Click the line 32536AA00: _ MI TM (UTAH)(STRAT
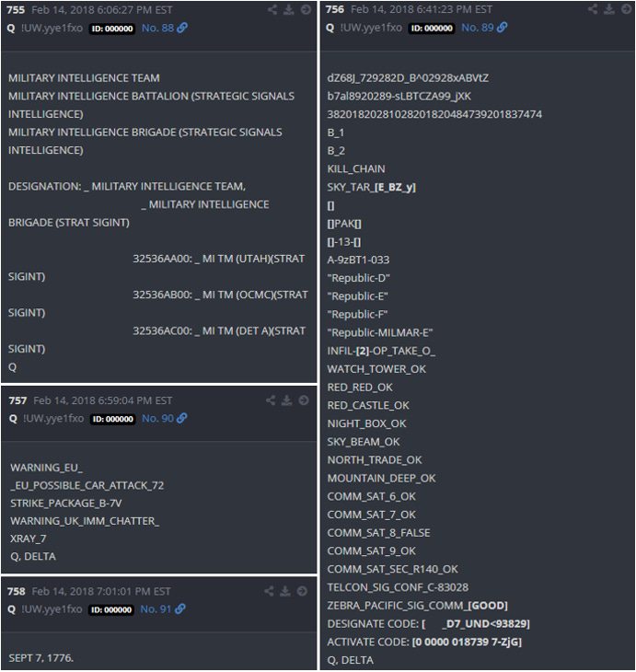The height and width of the screenshot is (672, 636). click(x=218, y=259)
